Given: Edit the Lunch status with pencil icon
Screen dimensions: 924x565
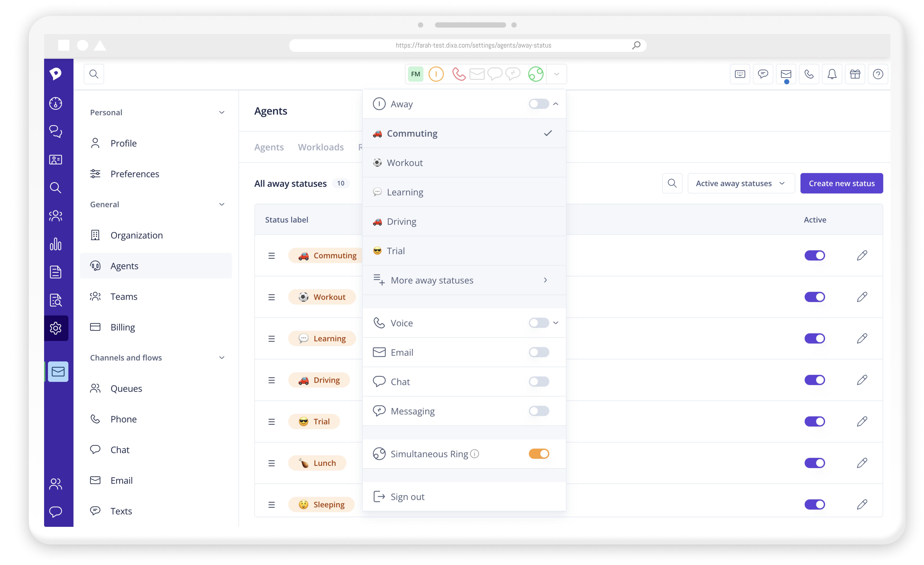Looking at the screenshot, I should point(862,463).
